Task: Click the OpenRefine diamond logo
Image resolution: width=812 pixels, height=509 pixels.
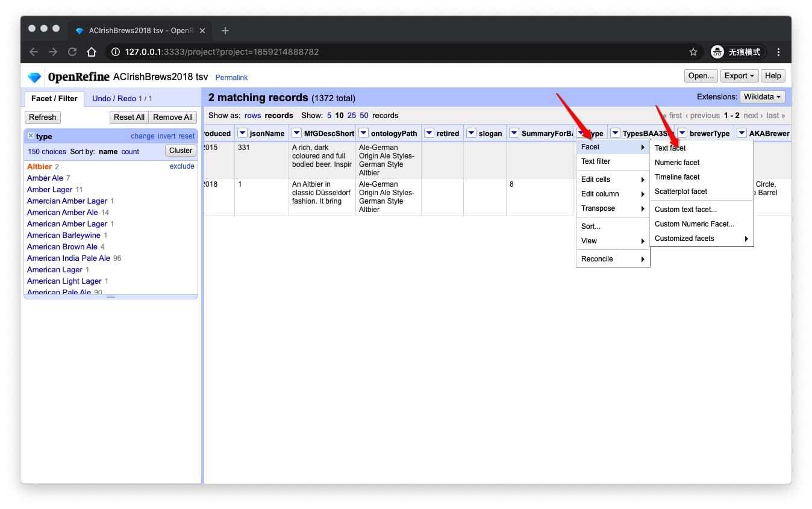Action: pyautogui.click(x=34, y=77)
